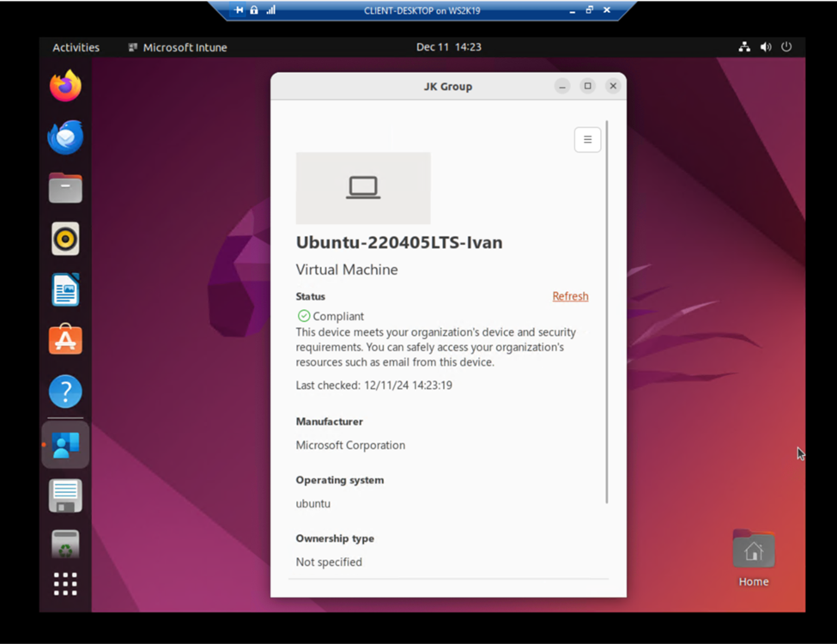837x644 pixels.
Task: Open LibreOffice Writer from the dock
Action: tap(65, 289)
